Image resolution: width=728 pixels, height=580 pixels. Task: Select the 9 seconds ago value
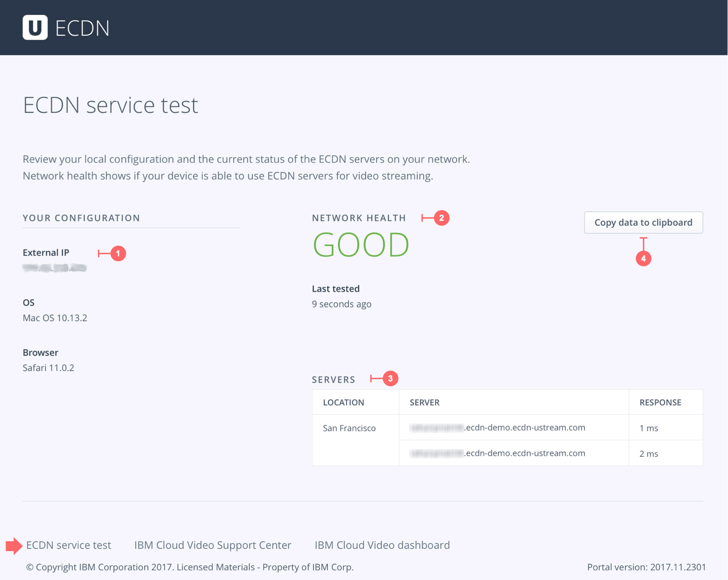pos(341,304)
